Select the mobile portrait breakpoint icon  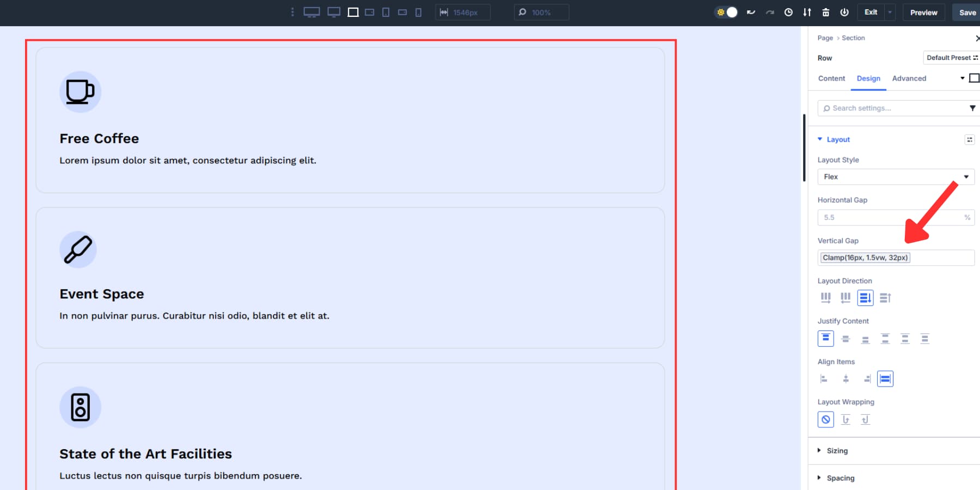[418, 11]
